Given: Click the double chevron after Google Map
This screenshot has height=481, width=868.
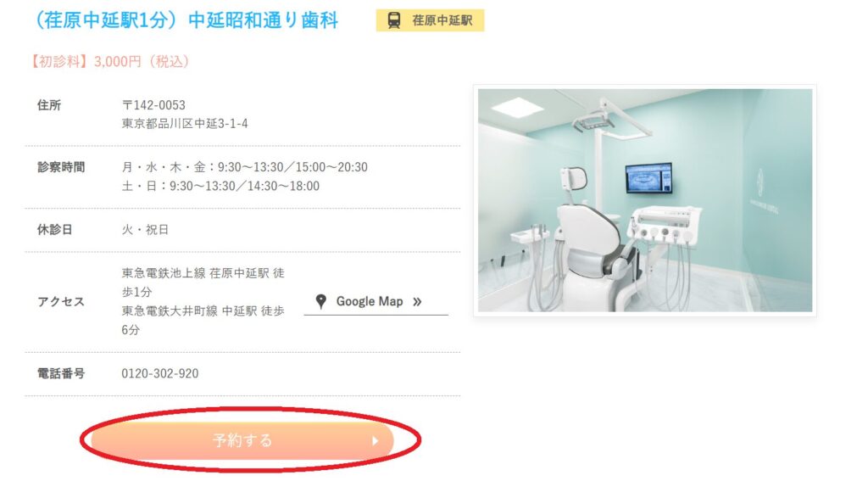Looking at the screenshot, I should click(x=417, y=301).
